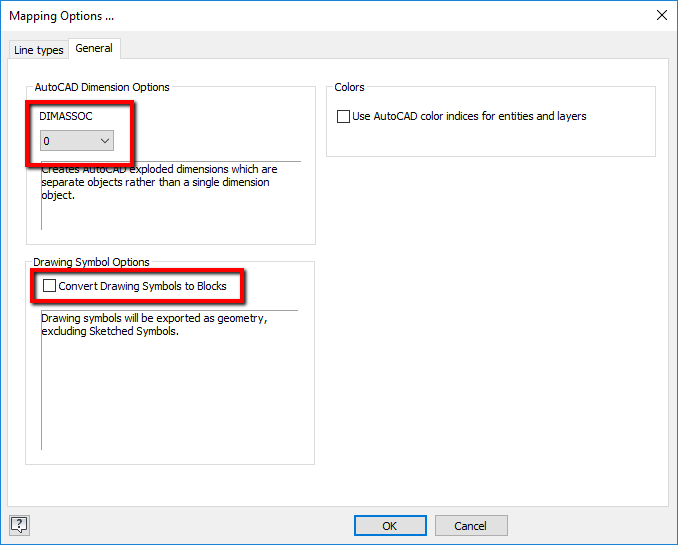
Task: Click the AutoCAD Dimension Options group title
Action: point(102,87)
